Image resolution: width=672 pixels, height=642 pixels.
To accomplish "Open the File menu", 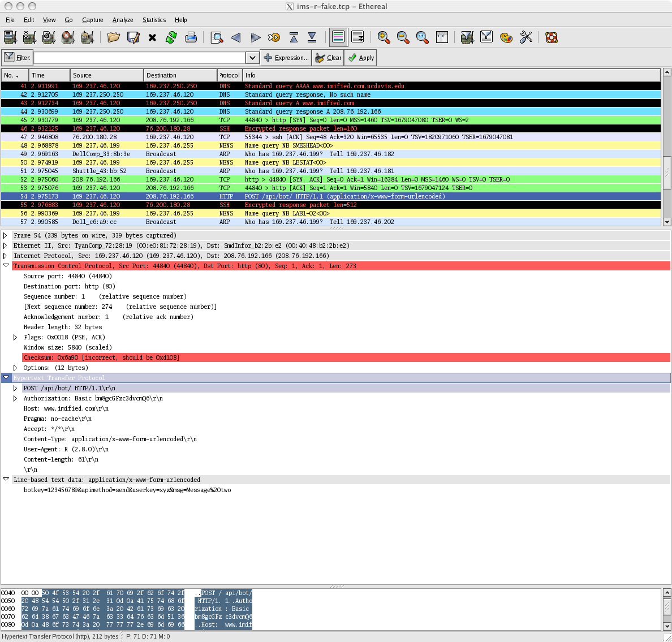I will [10, 20].
